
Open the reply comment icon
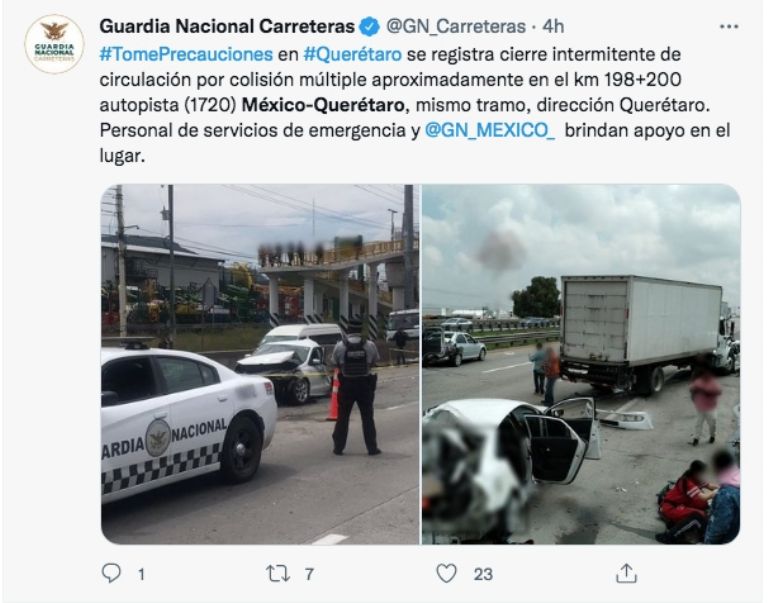pos(111,573)
